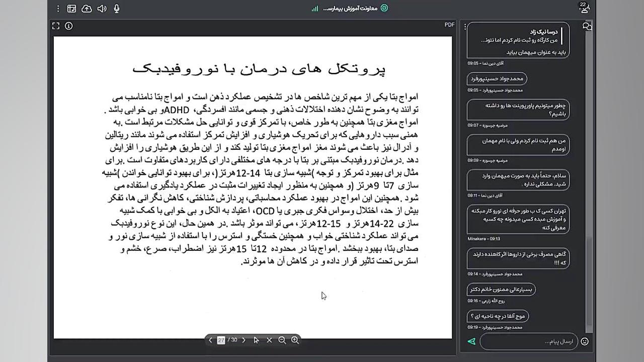The width and height of the screenshot is (644, 362).
Task: Click message من هم ثبت نام کردم
Action: pyautogui.click(x=518, y=145)
